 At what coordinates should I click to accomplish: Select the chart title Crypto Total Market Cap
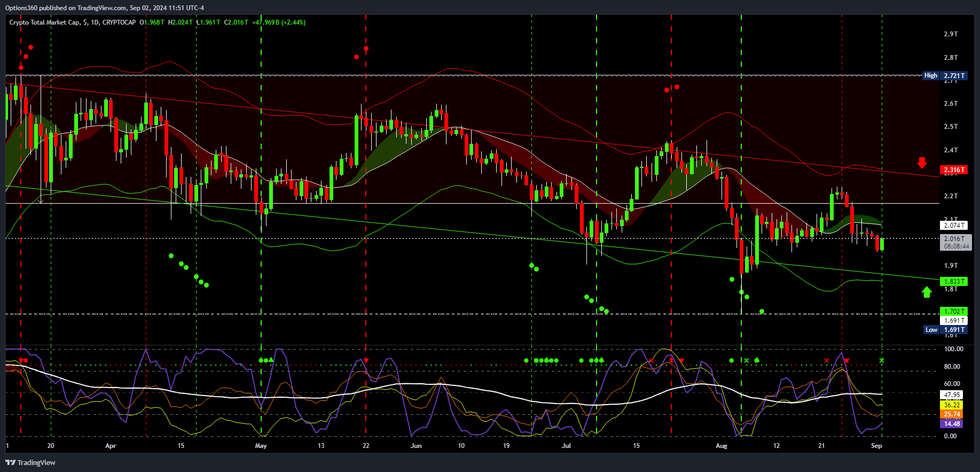coord(45,22)
